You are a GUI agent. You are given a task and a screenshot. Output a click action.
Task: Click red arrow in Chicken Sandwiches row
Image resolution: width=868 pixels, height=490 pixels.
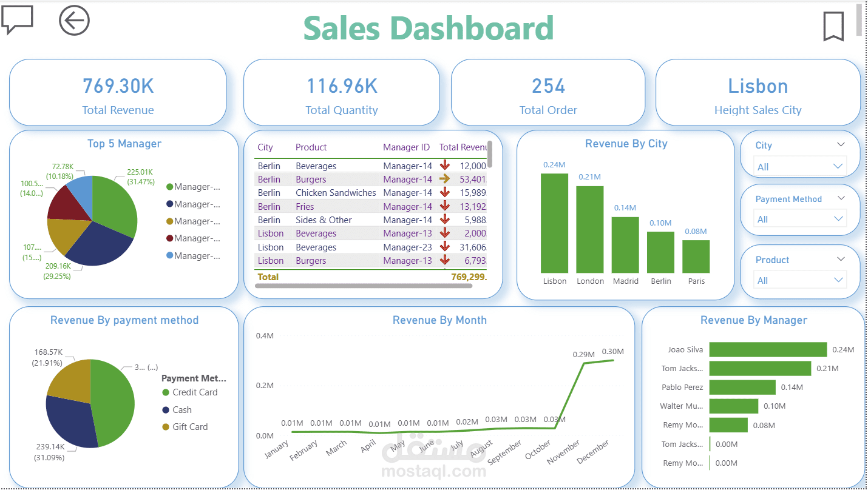coord(445,192)
